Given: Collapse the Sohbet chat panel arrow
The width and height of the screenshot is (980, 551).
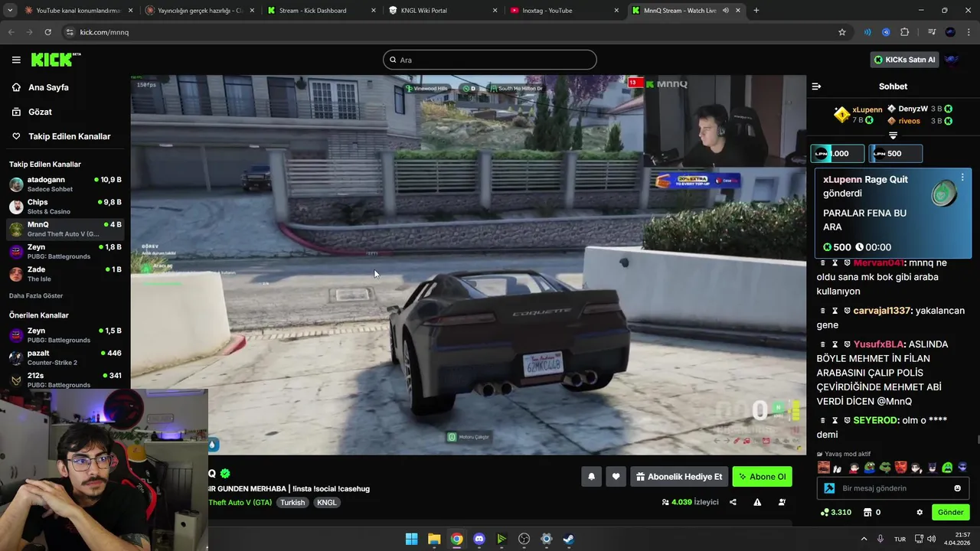Looking at the screenshot, I should pyautogui.click(x=816, y=86).
